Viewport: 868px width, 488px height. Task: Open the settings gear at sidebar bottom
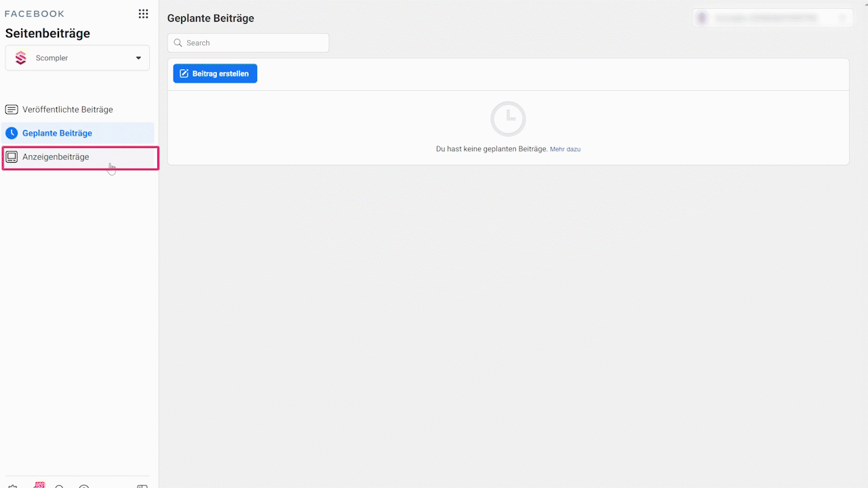pyautogui.click(x=12, y=485)
